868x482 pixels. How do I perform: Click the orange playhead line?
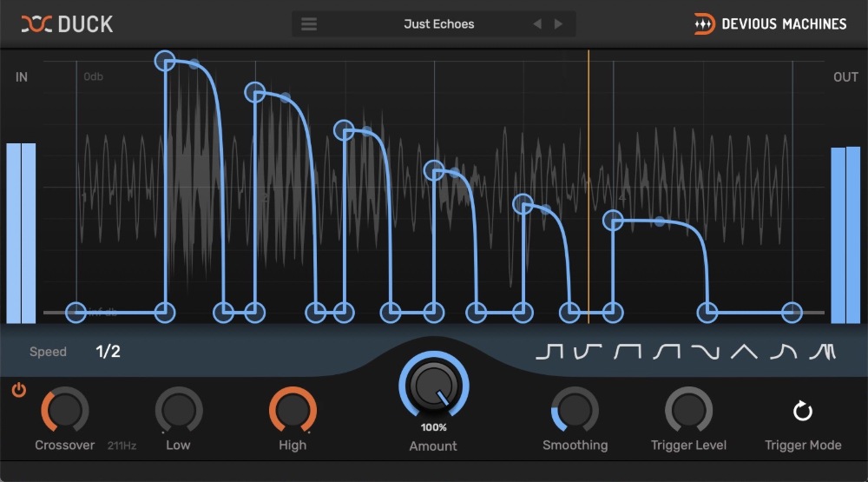pyautogui.click(x=589, y=186)
